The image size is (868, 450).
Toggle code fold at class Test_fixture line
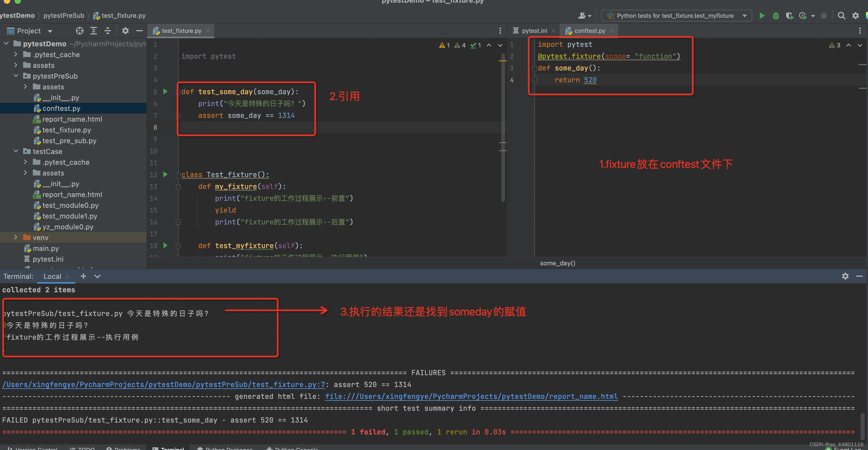click(x=178, y=175)
